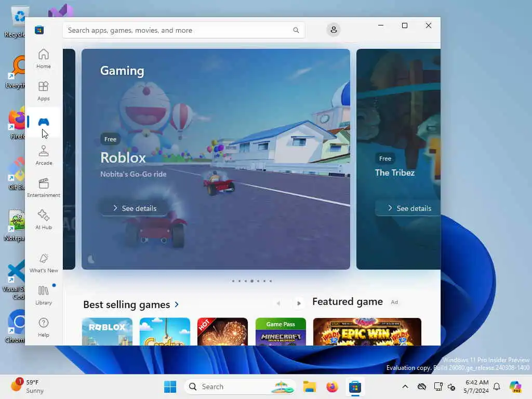The width and height of the screenshot is (532, 399).
Task: Click the Roblox banner title
Action: [123, 158]
